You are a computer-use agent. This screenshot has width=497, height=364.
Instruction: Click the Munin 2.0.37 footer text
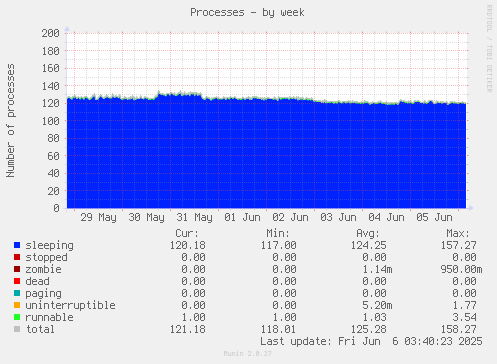tap(247, 354)
